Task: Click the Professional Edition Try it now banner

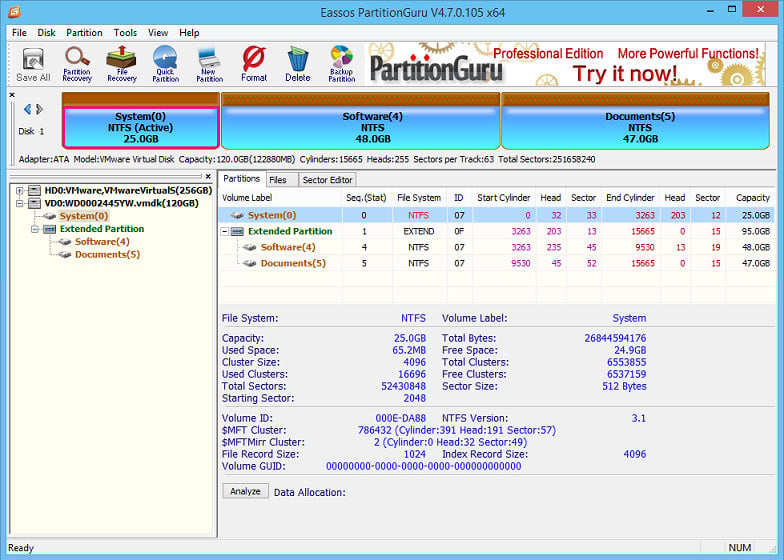Action: click(564, 64)
